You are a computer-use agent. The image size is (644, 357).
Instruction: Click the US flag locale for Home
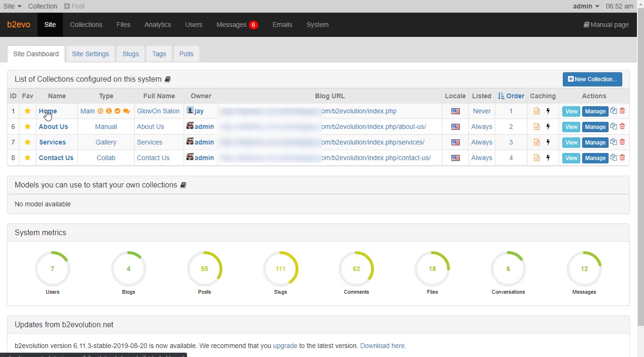455,111
